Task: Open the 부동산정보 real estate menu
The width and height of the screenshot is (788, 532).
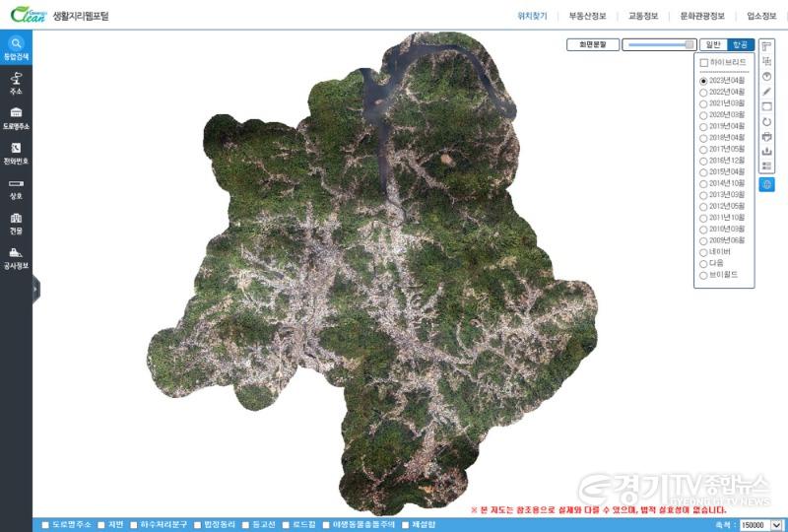Action: (x=587, y=16)
